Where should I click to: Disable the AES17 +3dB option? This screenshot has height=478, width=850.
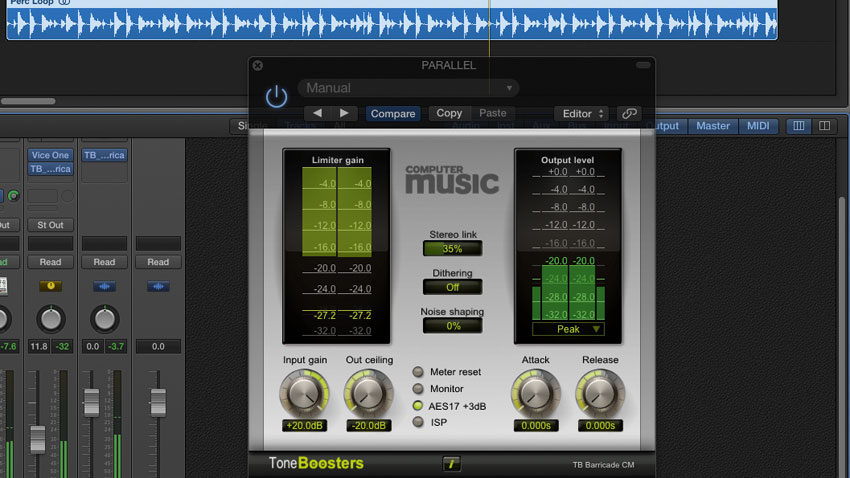(418, 405)
